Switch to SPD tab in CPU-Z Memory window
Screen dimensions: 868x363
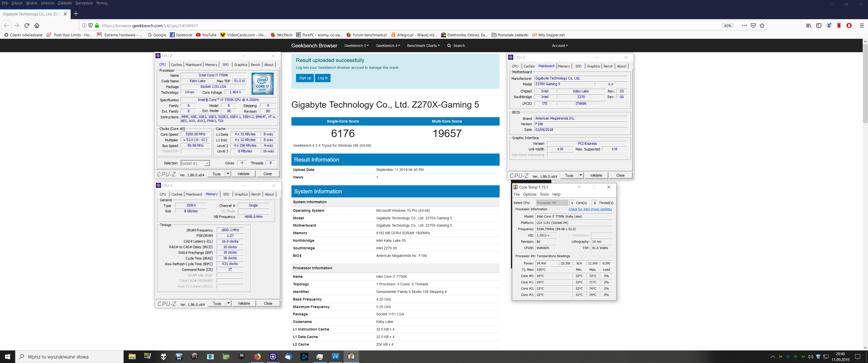click(226, 194)
